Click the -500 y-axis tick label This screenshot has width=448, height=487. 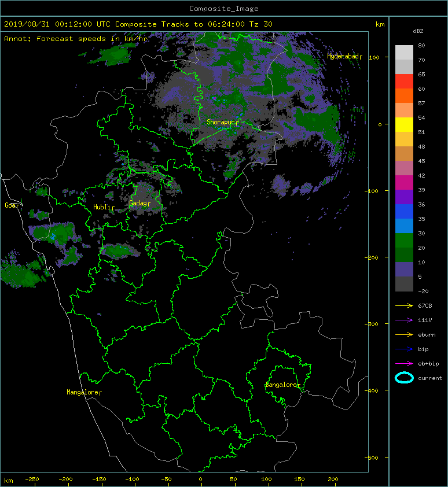pos(372,458)
